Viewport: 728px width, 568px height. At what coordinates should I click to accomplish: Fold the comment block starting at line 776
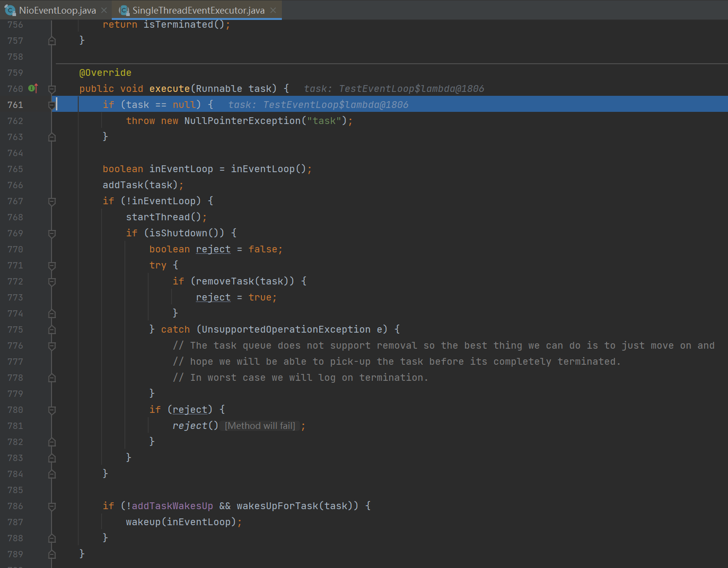click(52, 346)
